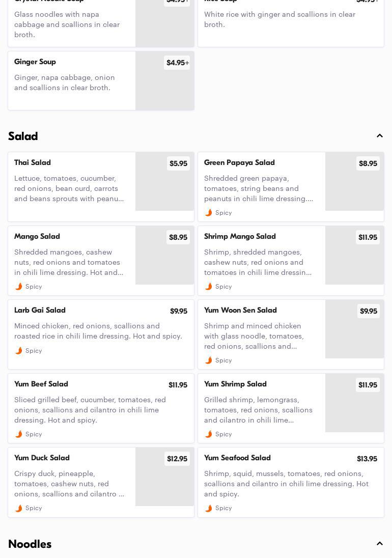The height and width of the screenshot is (558, 392).
Task: Click spicy pepper icon under Yum Seafood Salad
Action: click(x=209, y=508)
